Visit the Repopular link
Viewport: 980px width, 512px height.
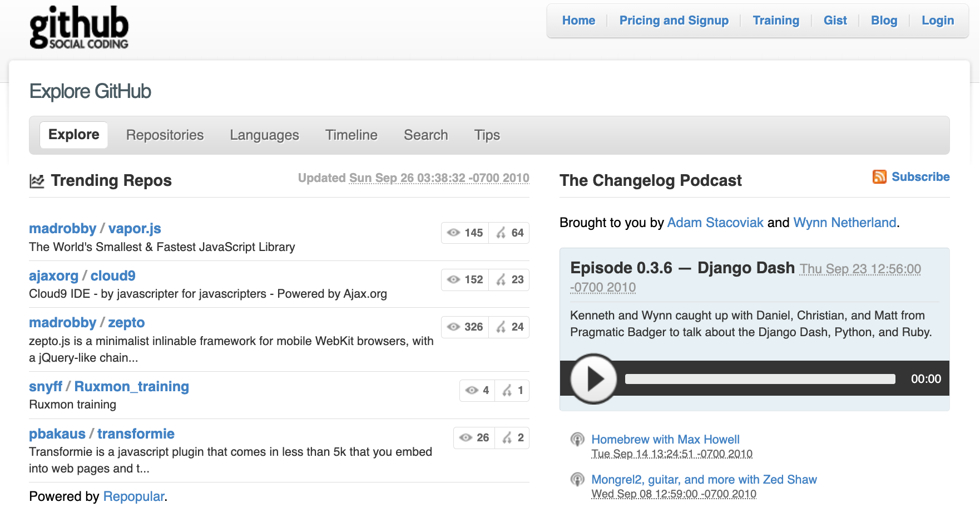[133, 496]
